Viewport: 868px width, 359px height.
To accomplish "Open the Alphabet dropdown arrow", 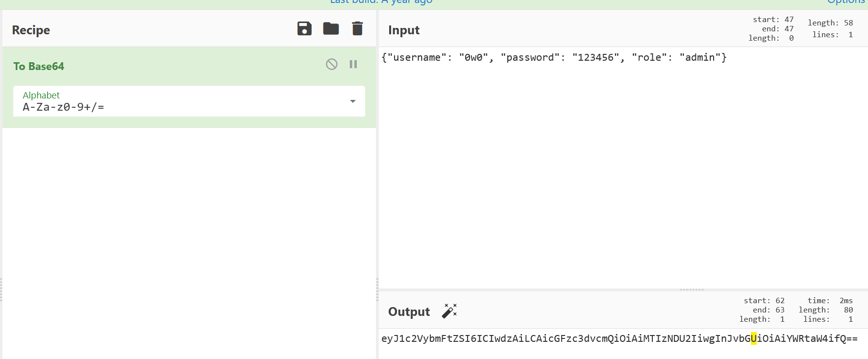I will (x=352, y=101).
